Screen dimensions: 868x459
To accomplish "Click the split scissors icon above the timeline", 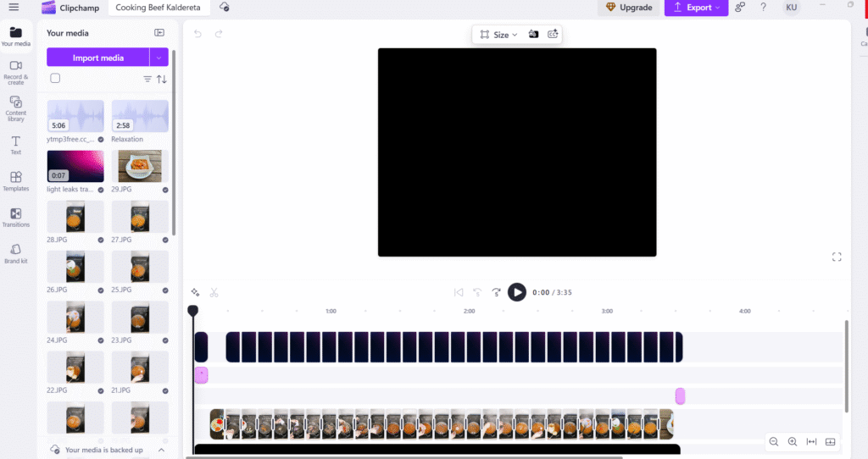I will pyautogui.click(x=214, y=292).
